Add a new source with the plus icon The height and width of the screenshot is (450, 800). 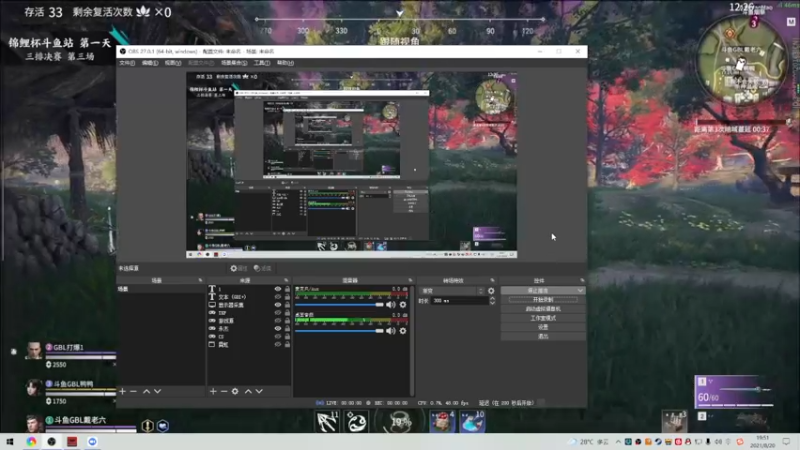tap(213, 391)
